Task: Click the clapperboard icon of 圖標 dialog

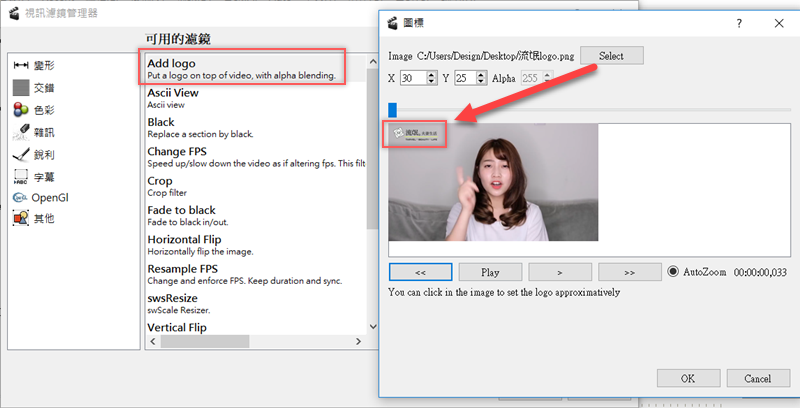Action: [x=392, y=23]
